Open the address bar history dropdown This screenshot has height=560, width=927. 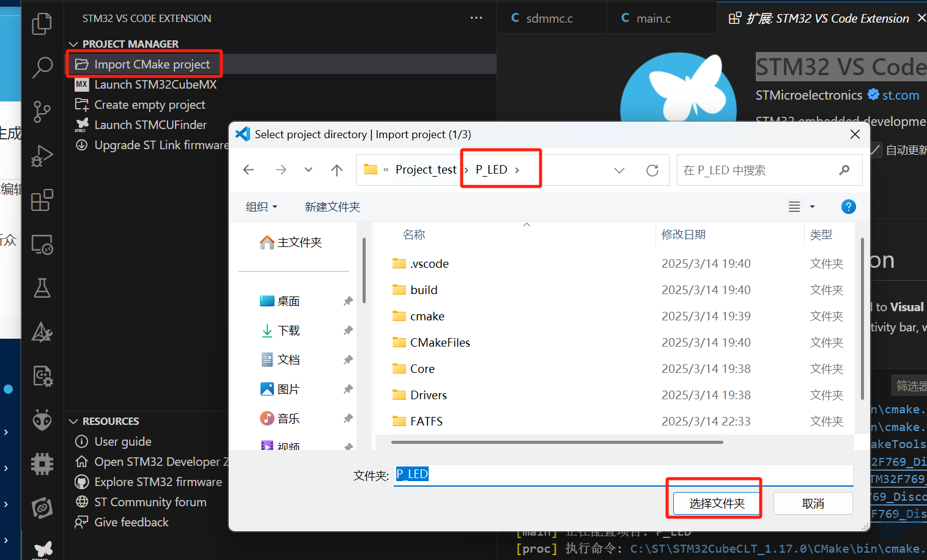point(619,170)
